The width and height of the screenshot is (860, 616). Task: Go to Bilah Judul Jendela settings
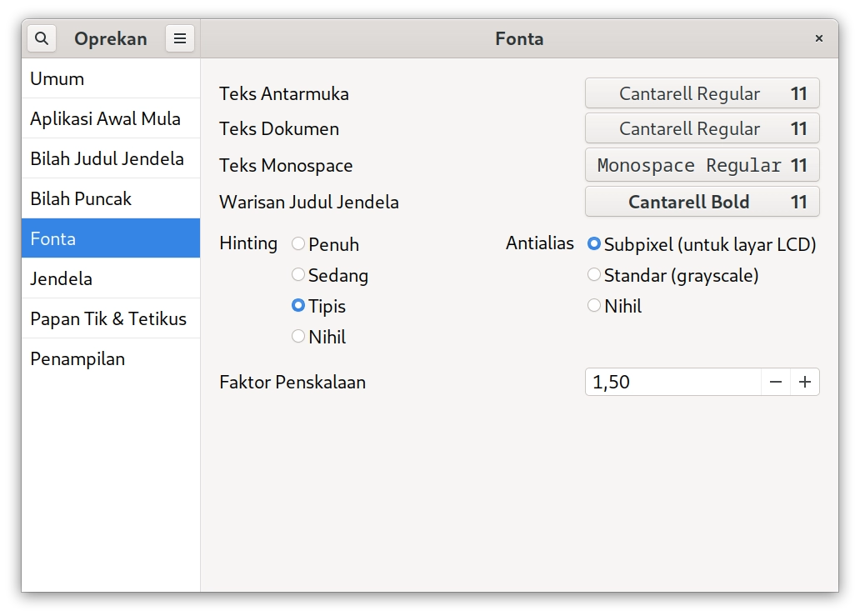(111, 158)
